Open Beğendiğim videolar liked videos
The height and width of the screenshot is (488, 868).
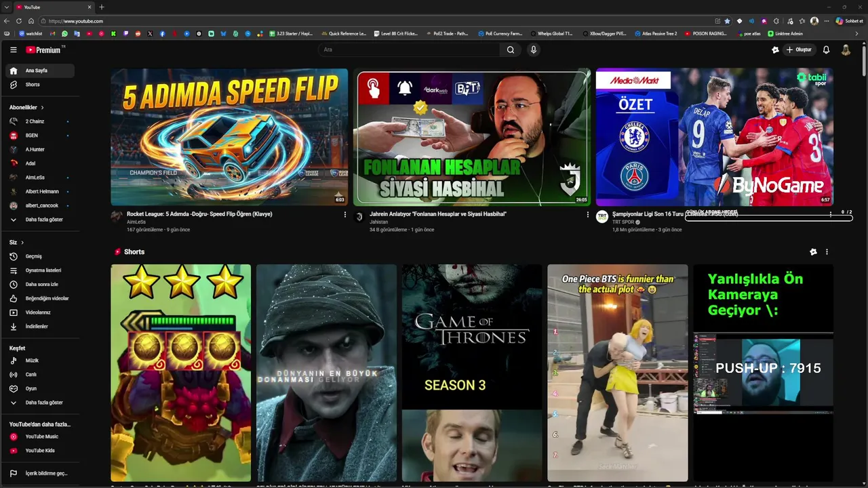(x=39, y=298)
